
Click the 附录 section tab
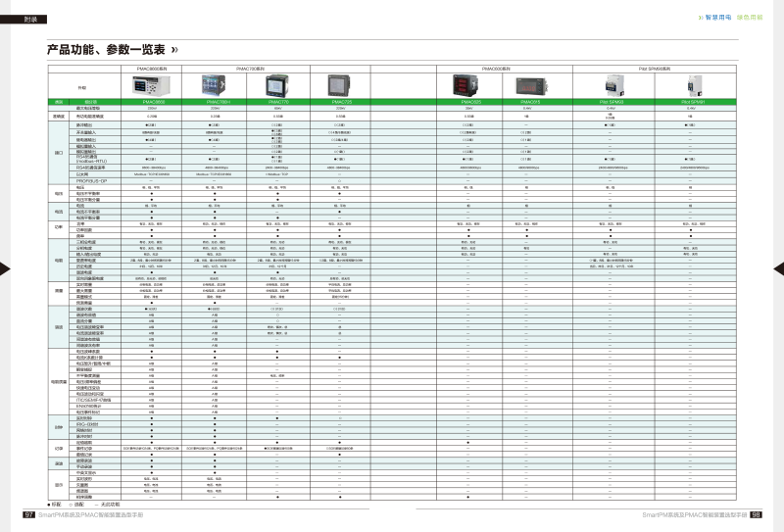point(32,19)
